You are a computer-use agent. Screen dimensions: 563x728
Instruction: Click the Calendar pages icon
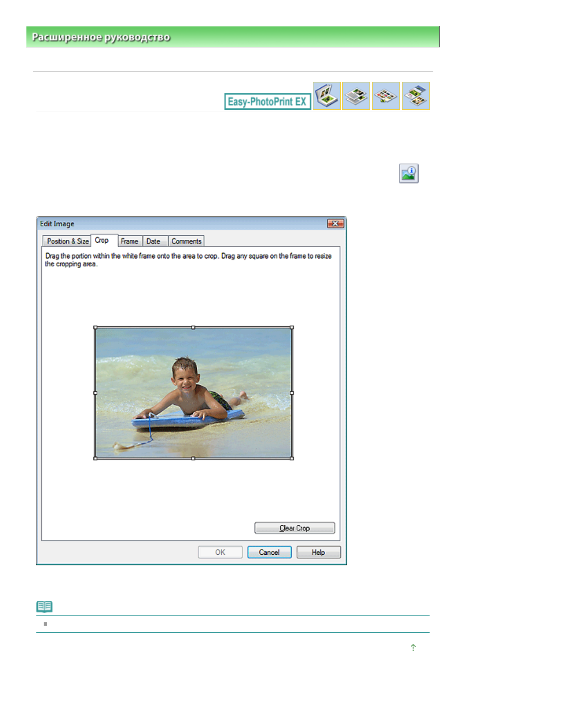pyautogui.click(x=356, y=96)
